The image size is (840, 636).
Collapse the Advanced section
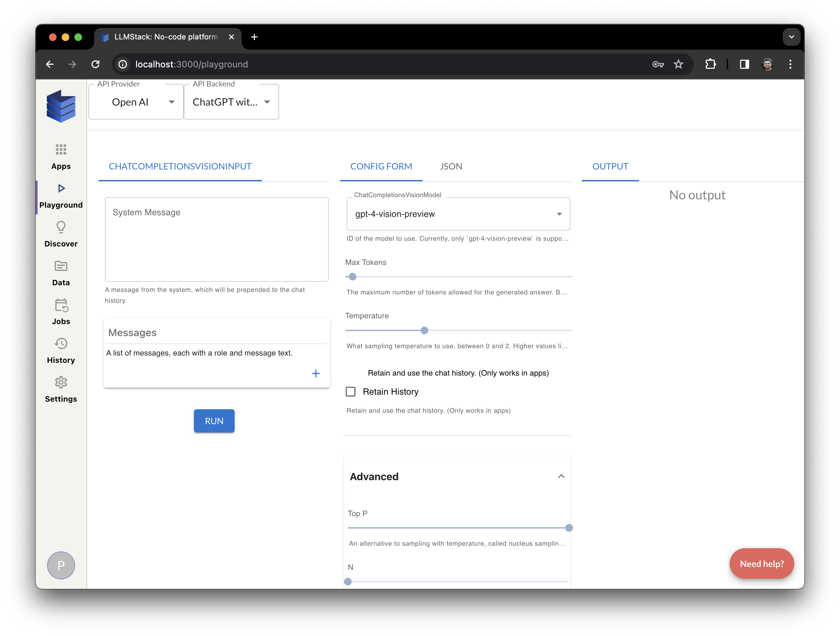pyautogui.click(x=561, y=476)
